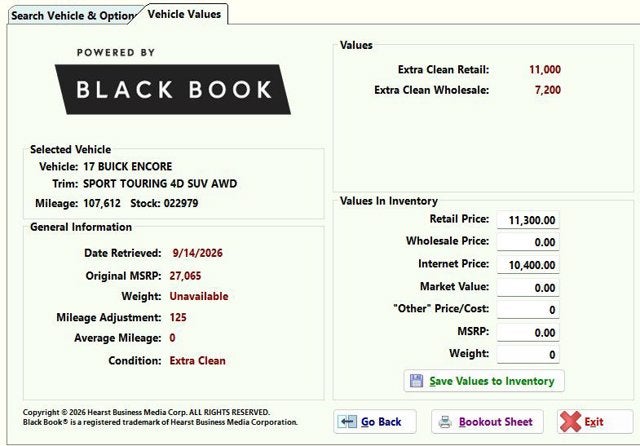Exit the Black Book window
Viewport: 640px width, 446px height.
[595, 422]
